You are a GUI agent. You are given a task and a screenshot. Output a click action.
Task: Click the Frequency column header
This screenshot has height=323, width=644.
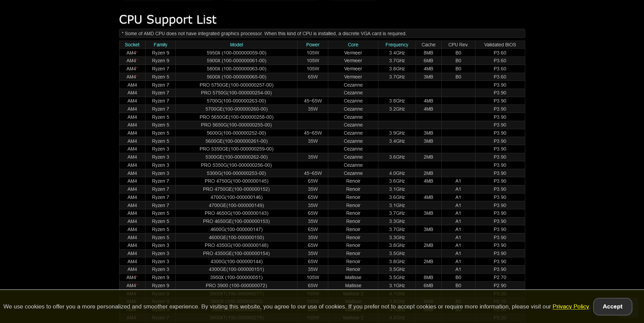point(397,45)
